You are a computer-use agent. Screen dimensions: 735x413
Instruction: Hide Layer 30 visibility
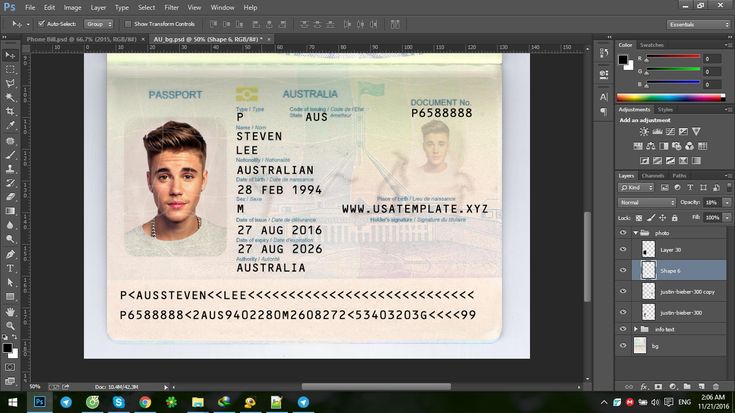point(623,249)
